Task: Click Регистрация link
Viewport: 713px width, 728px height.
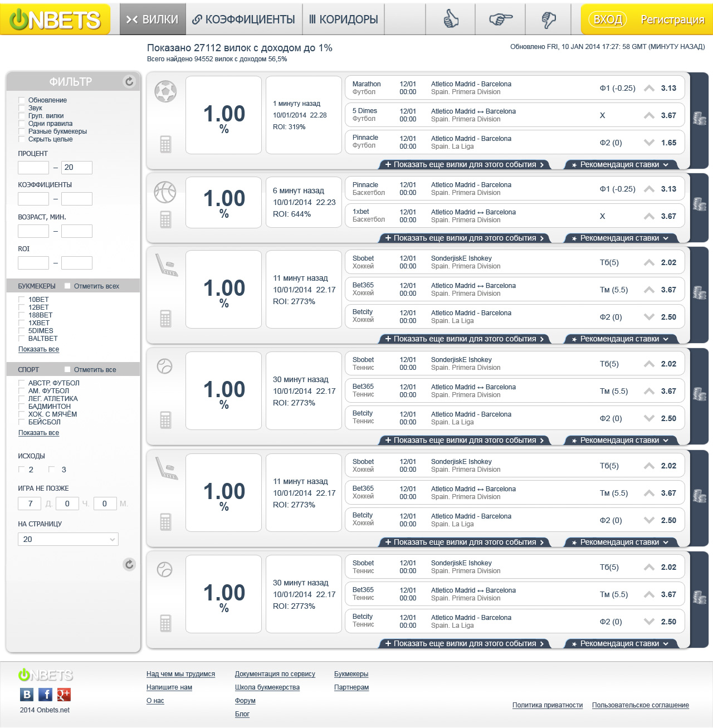Action: (672, 19)
